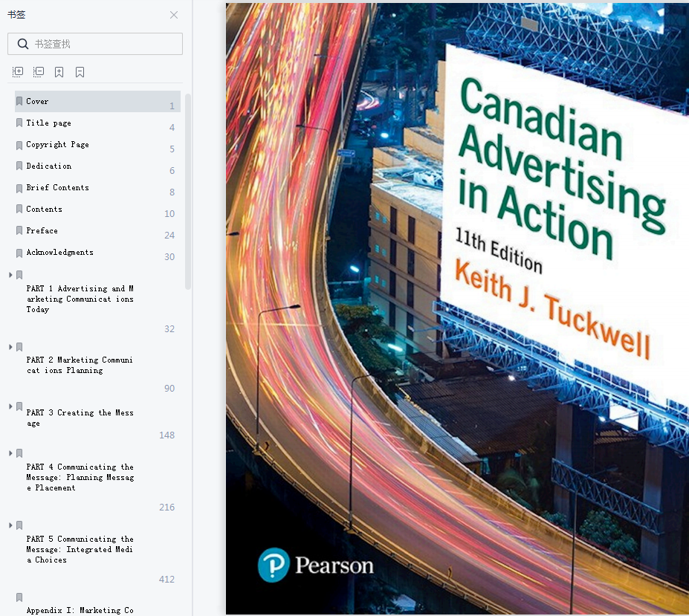Click page number 4 for Title page
This screenshot has height=616, width=689.
coord(172,127)
